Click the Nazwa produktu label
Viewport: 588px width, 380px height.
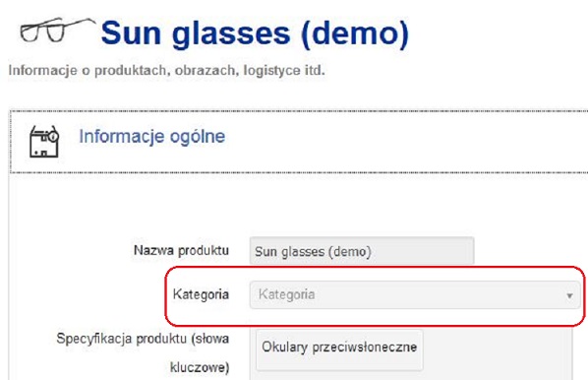(181, 250)
